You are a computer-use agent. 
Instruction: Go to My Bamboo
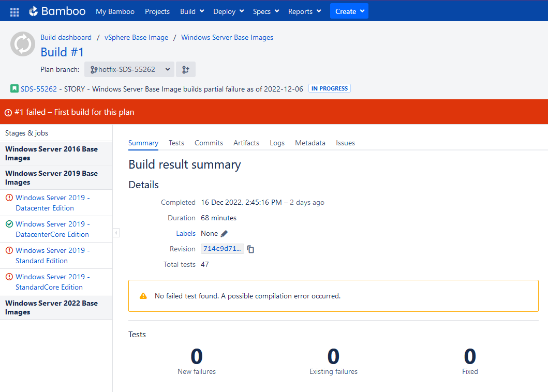pyautogui.click(x=115, y=11)
